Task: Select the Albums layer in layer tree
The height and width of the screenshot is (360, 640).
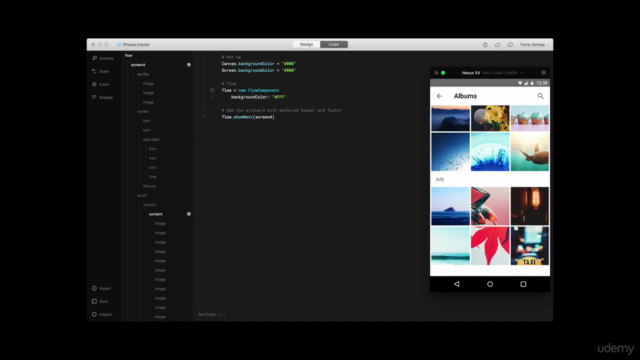Action: (x=149, y=186)
